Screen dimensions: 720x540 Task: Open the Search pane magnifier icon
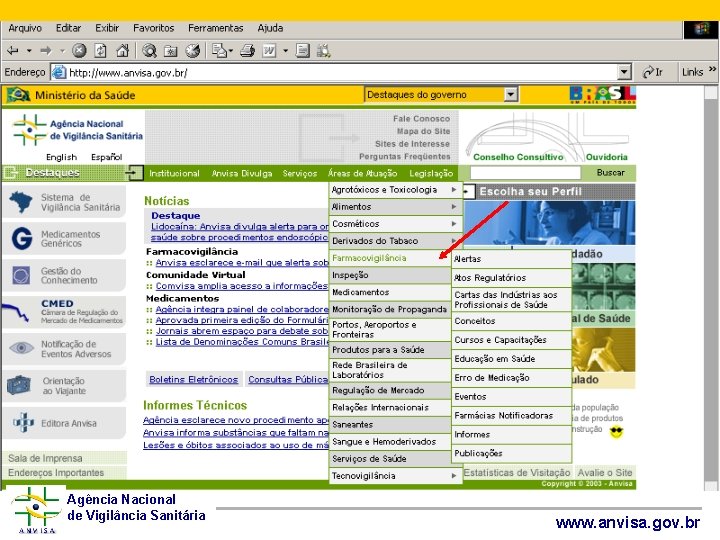click(x=149, y=51)
